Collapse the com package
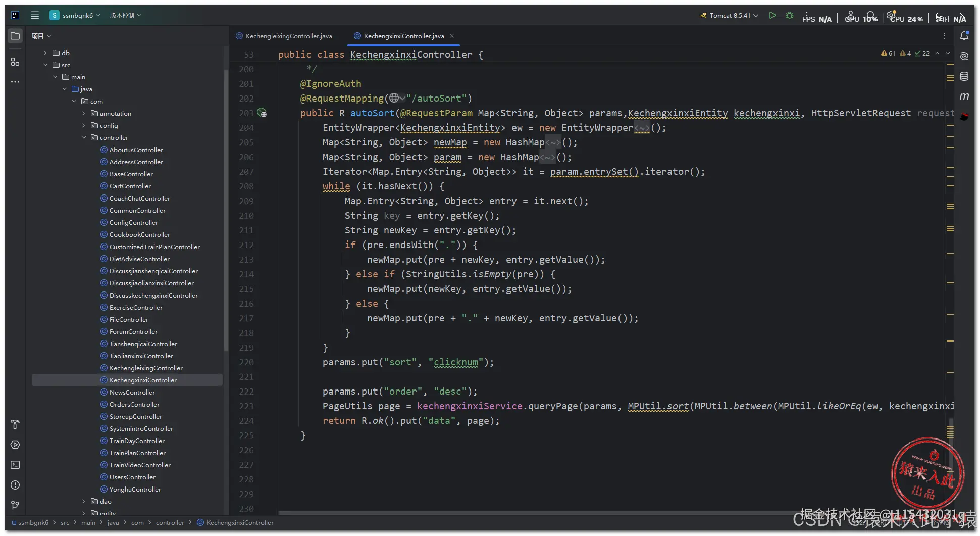This screenshot has height=536, width=980. coord(74,101)
